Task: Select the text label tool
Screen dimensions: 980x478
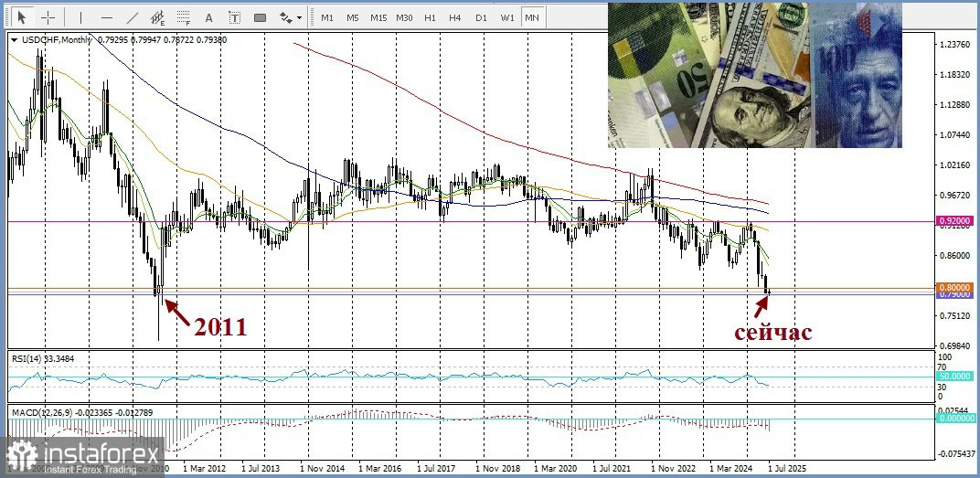Action: tap(234, 17)
